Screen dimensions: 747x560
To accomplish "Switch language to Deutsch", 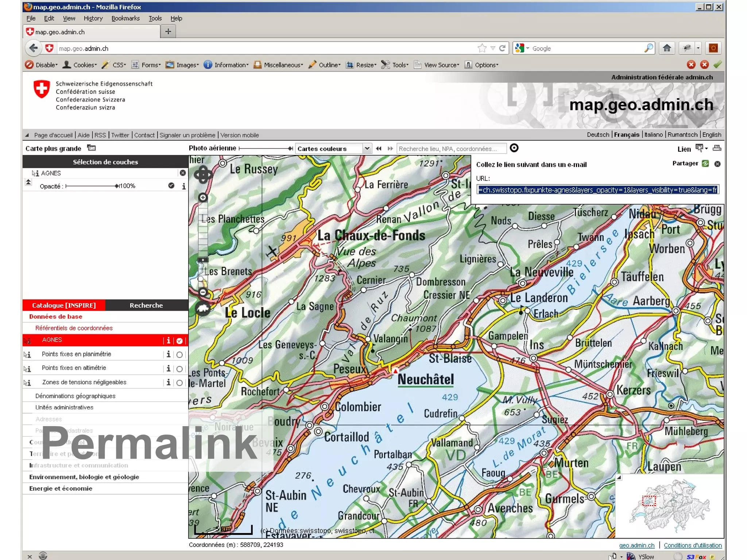I will pyautogui.click(x=598, y=135).
